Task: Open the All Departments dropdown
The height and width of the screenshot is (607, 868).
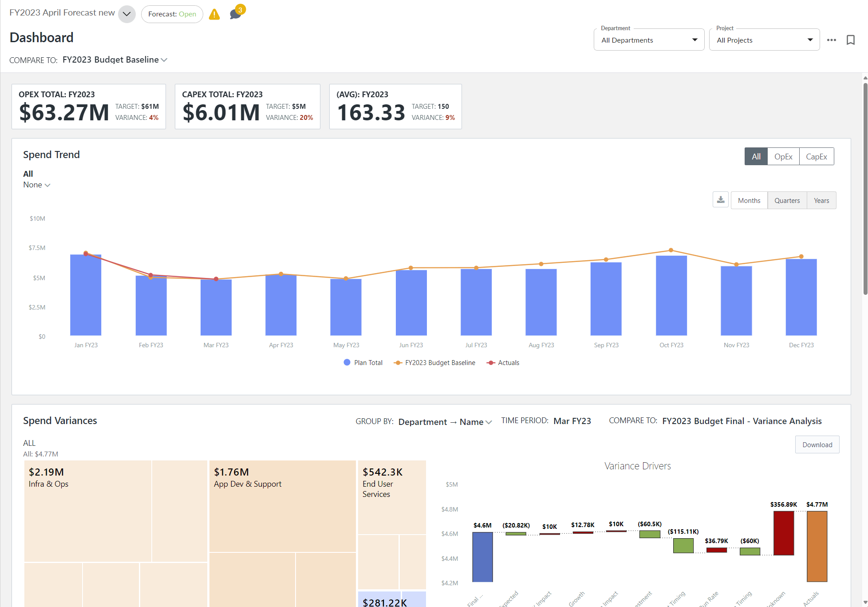Action: tap(649, 40)
